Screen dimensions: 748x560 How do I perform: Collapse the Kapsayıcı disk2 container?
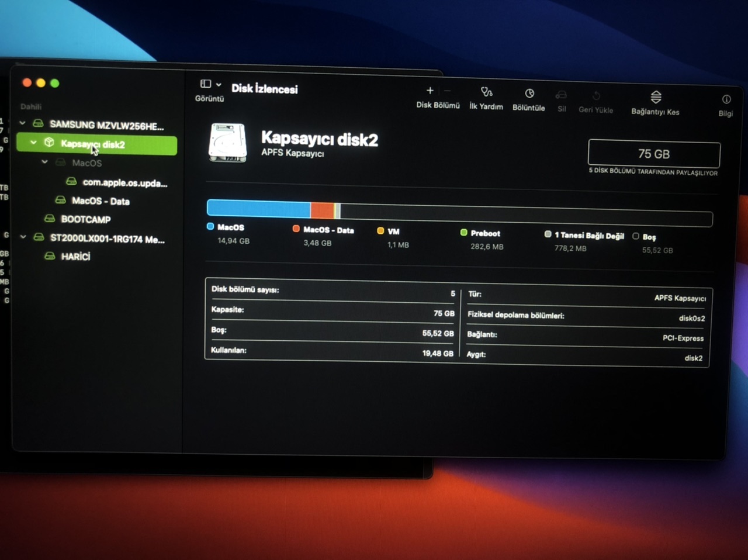(x=33, y=143)
